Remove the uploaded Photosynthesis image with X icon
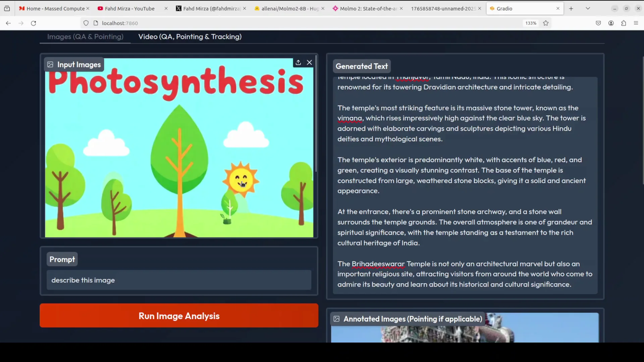This screenshot has width=644, height=362. click(309, 63)
